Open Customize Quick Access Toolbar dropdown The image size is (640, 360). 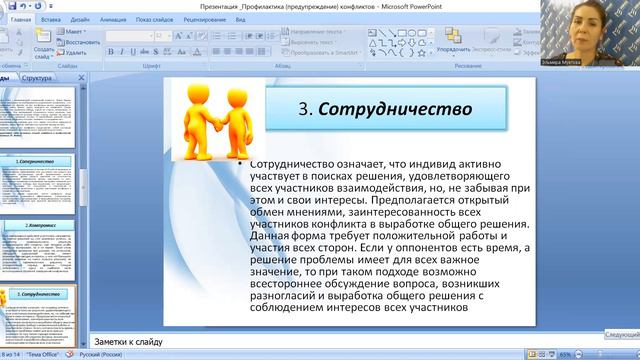click(51, 6)
